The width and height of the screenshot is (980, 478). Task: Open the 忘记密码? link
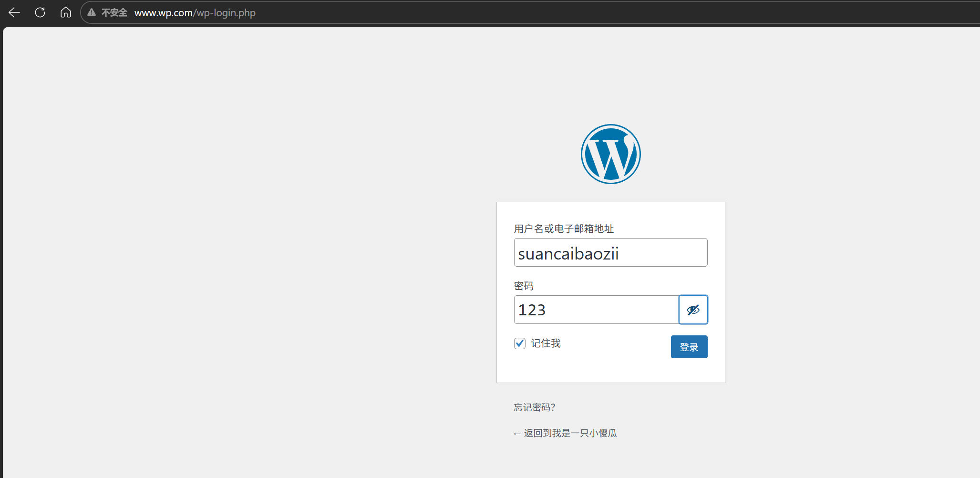(x=534, y=407)
